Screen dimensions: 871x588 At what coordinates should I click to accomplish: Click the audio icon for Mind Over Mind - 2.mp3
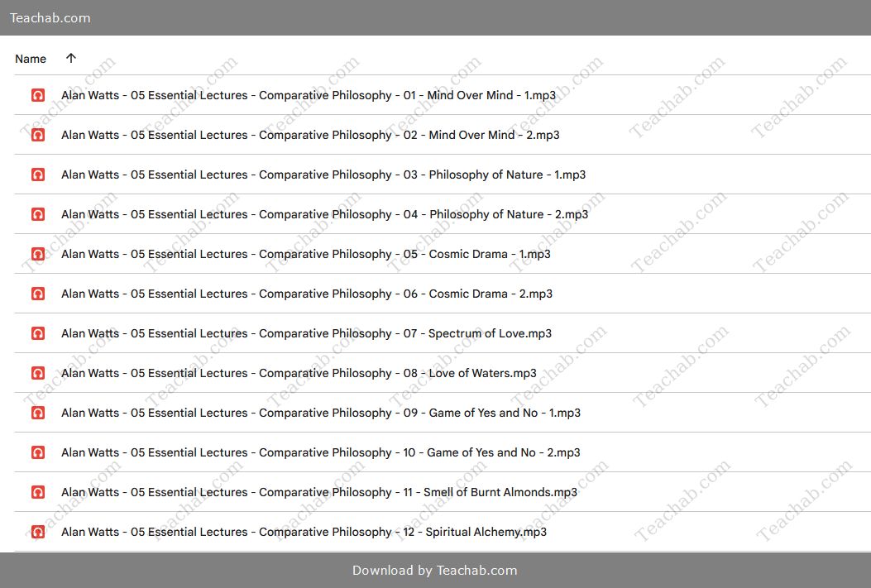pyautogui.click(x=38, y=135)
